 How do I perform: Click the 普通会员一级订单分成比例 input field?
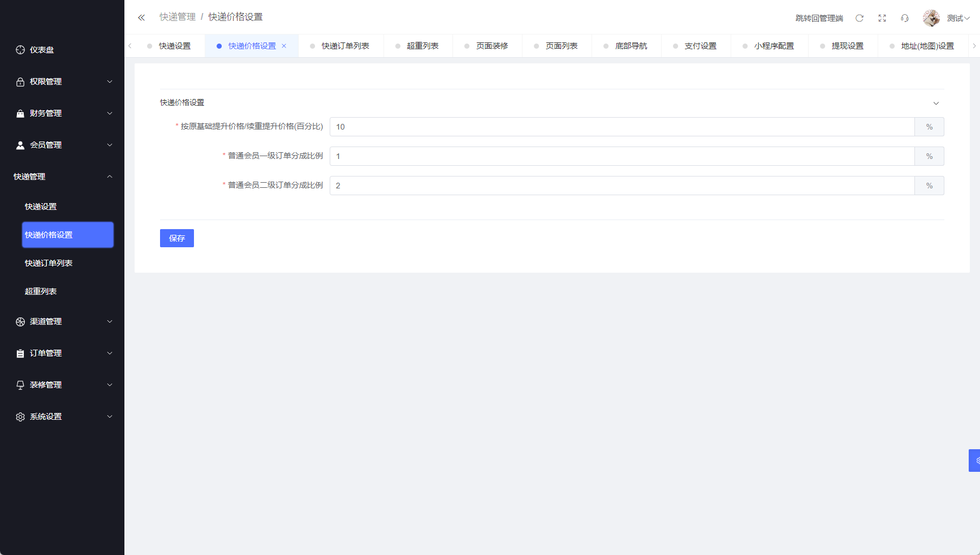point(621,156)
